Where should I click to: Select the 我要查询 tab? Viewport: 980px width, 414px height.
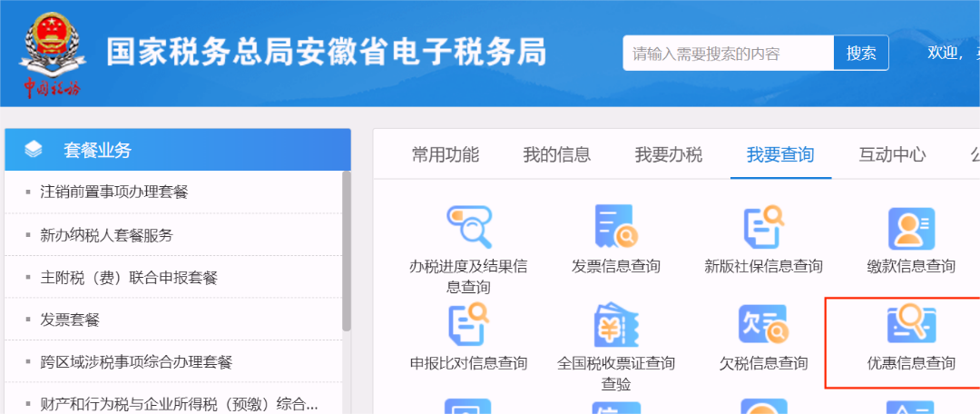(x=780, y=154)
